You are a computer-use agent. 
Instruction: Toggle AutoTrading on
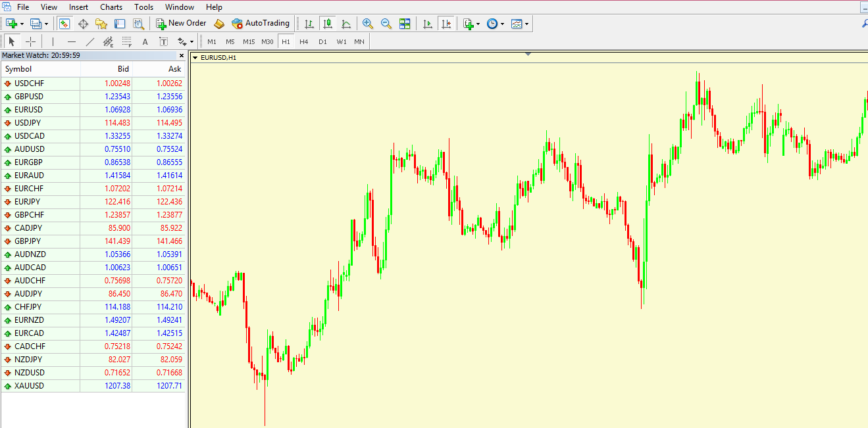[x=261, y=23]
